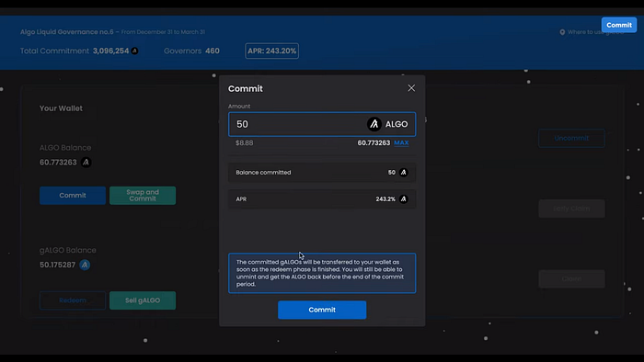Click the 243.2% value in dialog

pyautogui.click(x=385, y=199)
